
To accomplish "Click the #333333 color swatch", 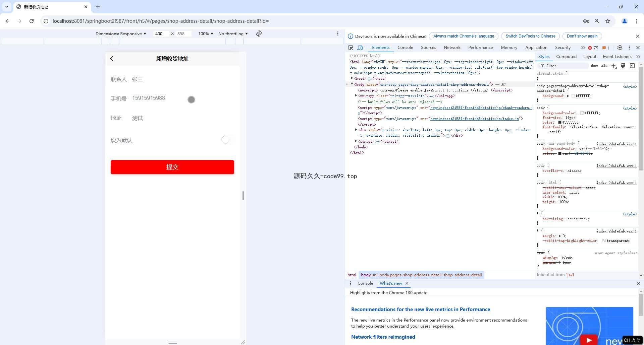I will [560, 123].
